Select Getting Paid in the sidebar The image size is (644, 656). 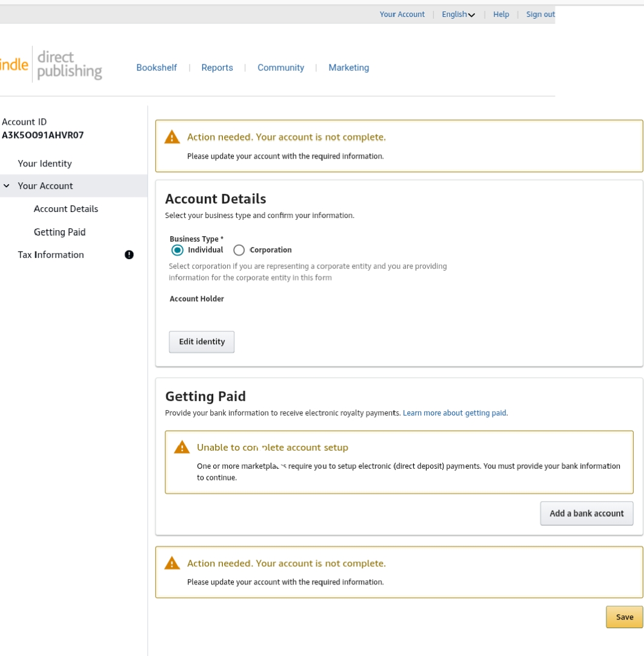[60, 232]
